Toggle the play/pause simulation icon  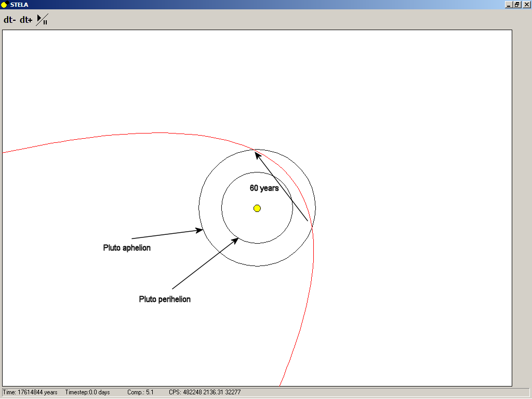pyautogui.click(x=42, y=20)
